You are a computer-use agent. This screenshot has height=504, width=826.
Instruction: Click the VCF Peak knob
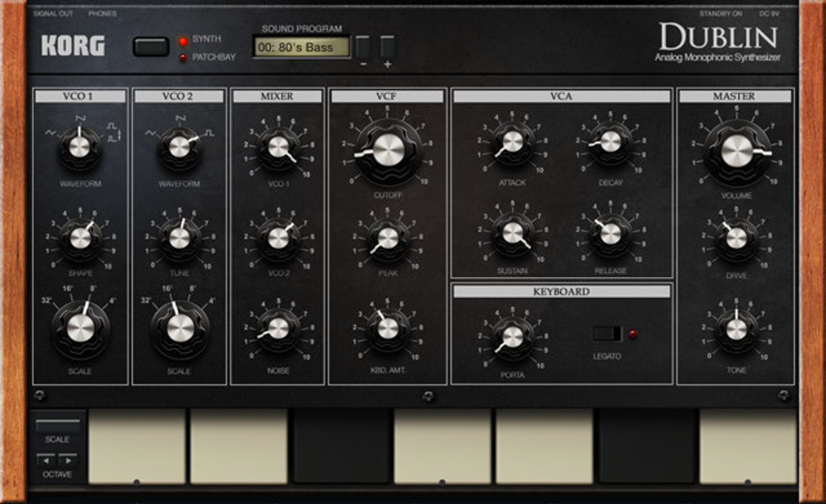tap(388, 238)
